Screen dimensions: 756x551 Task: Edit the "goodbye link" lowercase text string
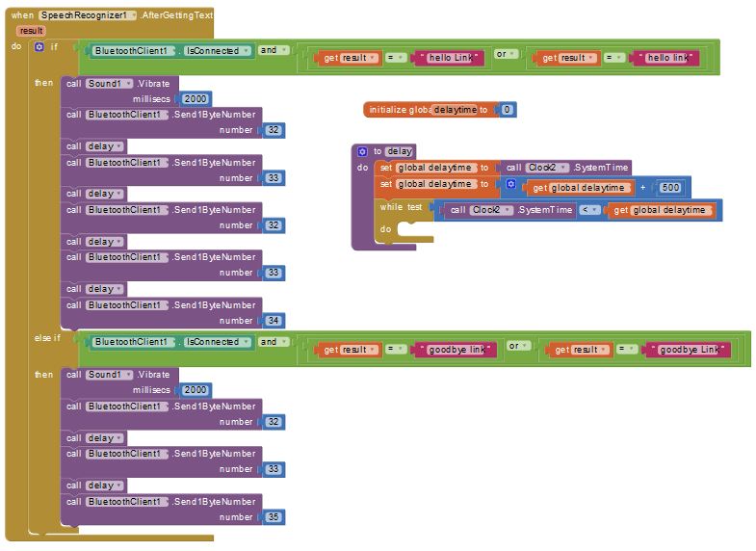tap(456, 350)
